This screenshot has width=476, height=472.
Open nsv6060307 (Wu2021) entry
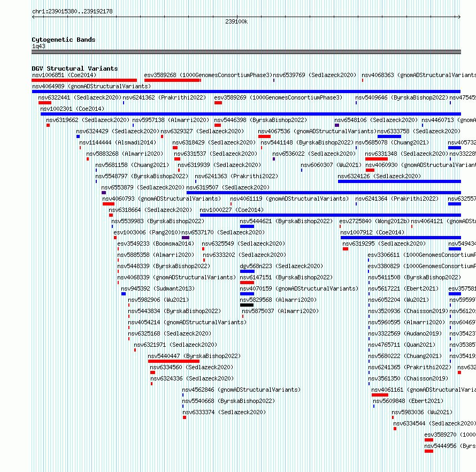pos(331,165)
